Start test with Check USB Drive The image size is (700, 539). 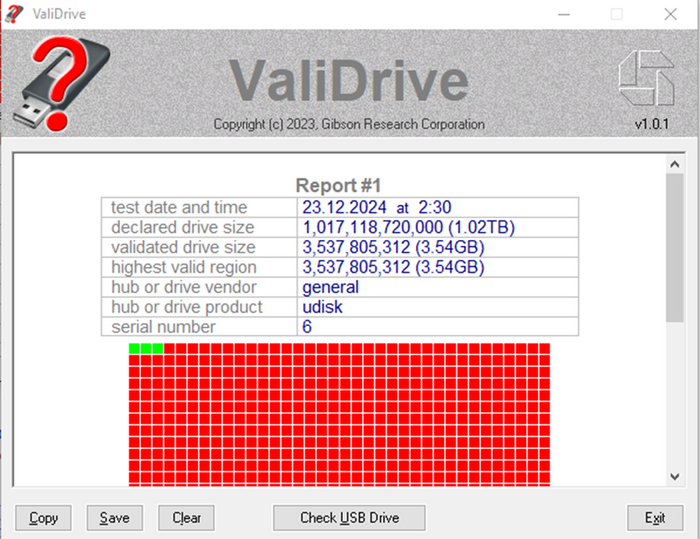[349, 518]
